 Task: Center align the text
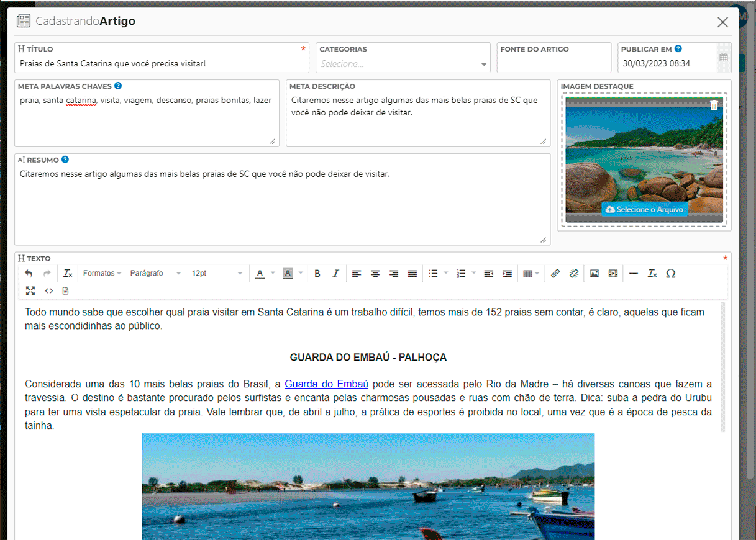(x=375, y=273)
